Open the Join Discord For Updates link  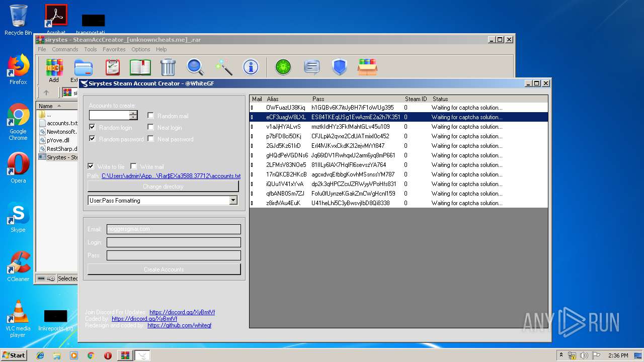(182, 312)
